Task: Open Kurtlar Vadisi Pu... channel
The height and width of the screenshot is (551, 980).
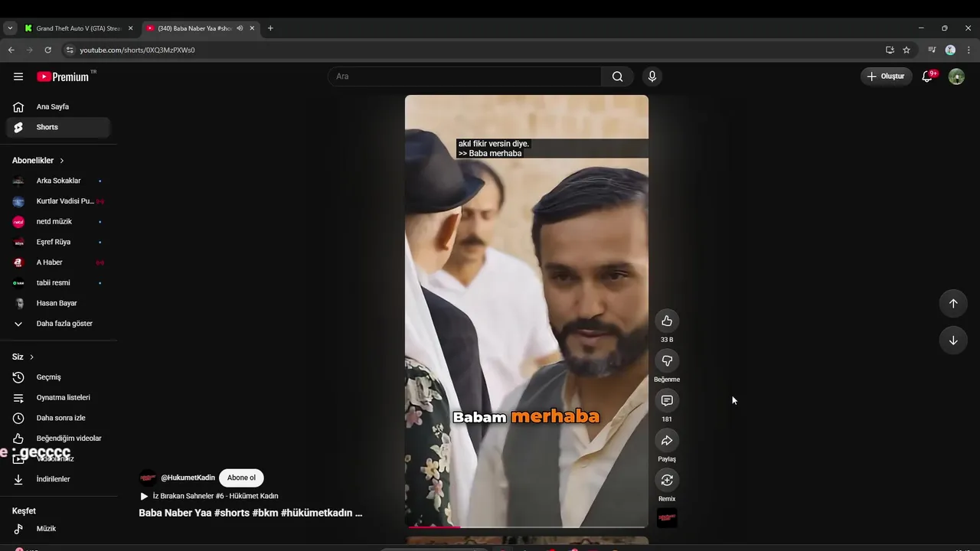Action: pyautogui.click(x=58, y=201)
